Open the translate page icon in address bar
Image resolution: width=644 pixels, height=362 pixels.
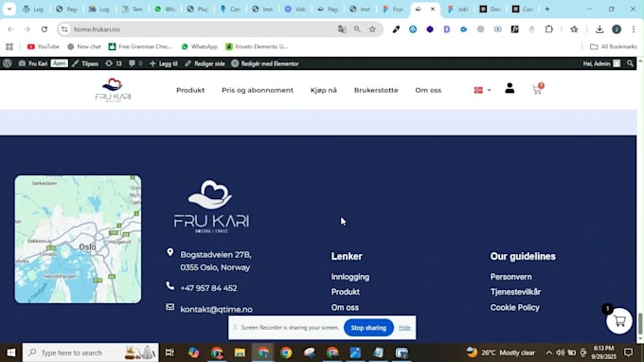(342, 29)
